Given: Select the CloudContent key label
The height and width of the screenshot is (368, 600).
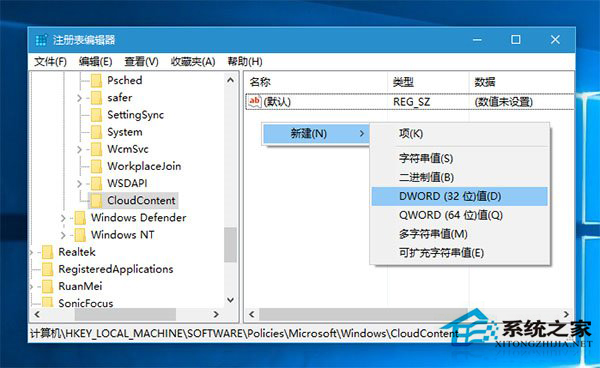Looking at the screenshot, I should [141, 200].
